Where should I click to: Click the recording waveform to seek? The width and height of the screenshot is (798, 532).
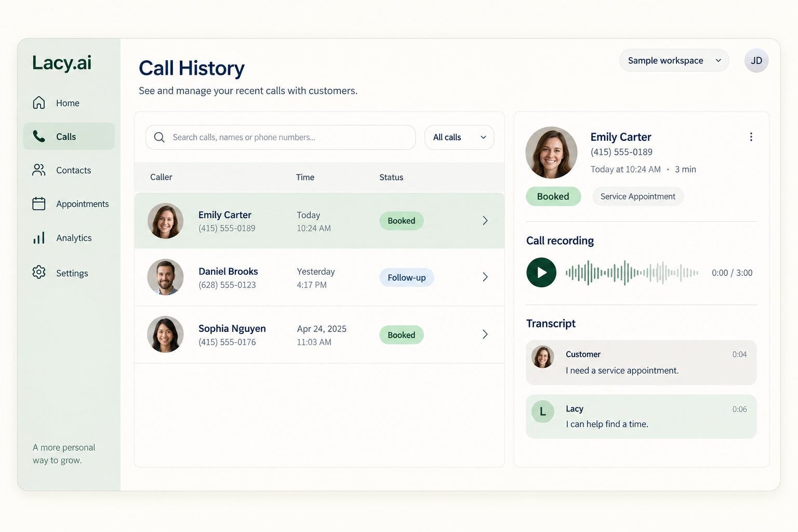[x=632, y=272]
